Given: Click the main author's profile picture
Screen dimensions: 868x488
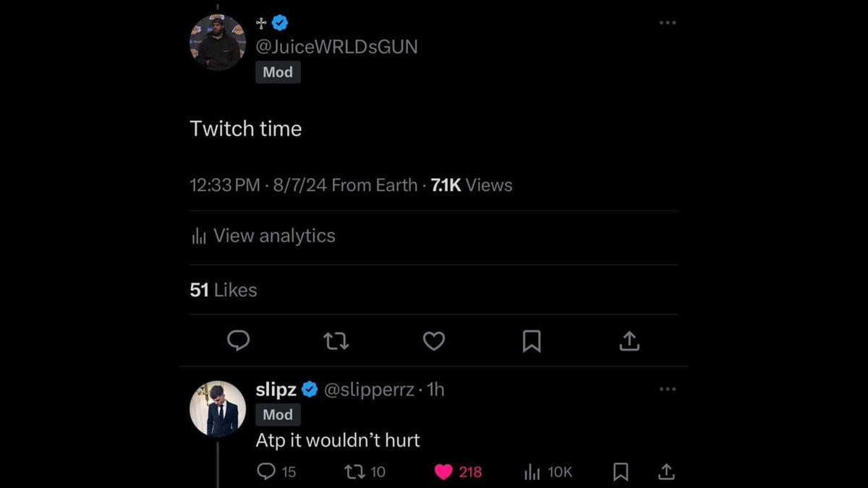Looking at the screenshot, I should 218,43.
